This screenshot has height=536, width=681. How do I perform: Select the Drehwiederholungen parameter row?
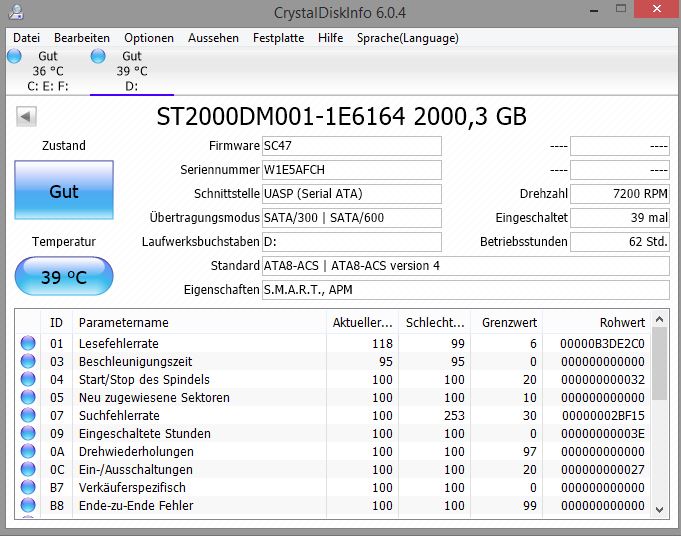pos(333,451)
